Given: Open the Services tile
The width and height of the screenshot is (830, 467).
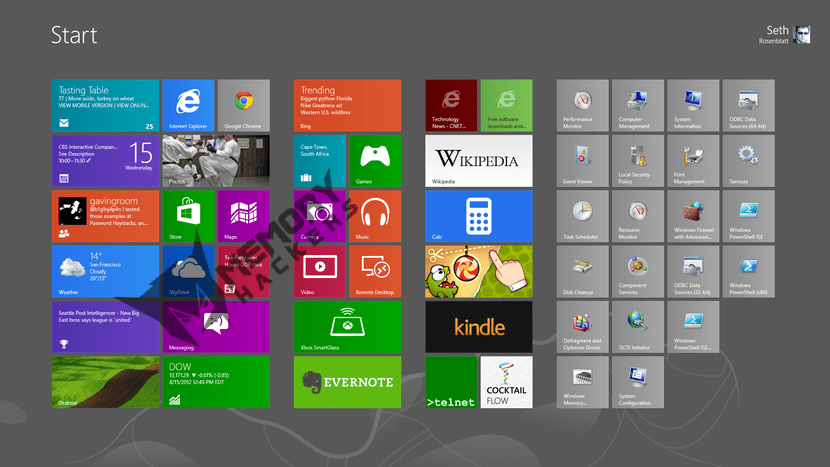Looking at the screenshot, I should click(x=748, y=161).
